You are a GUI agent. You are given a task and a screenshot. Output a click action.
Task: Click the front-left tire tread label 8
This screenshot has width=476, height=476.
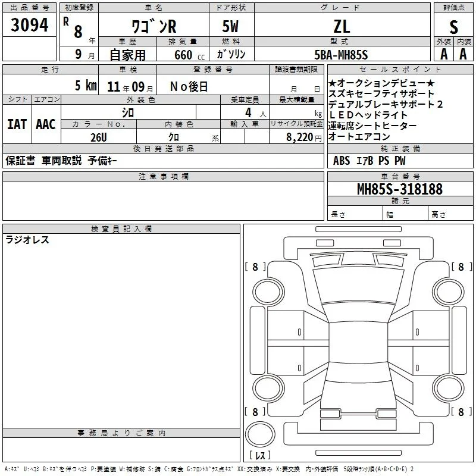coord(255,267)
